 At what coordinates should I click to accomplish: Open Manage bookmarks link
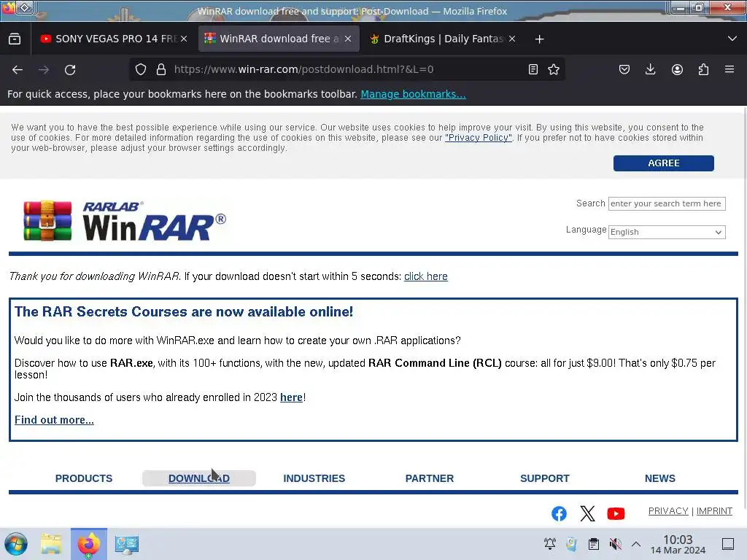[413, 94]
